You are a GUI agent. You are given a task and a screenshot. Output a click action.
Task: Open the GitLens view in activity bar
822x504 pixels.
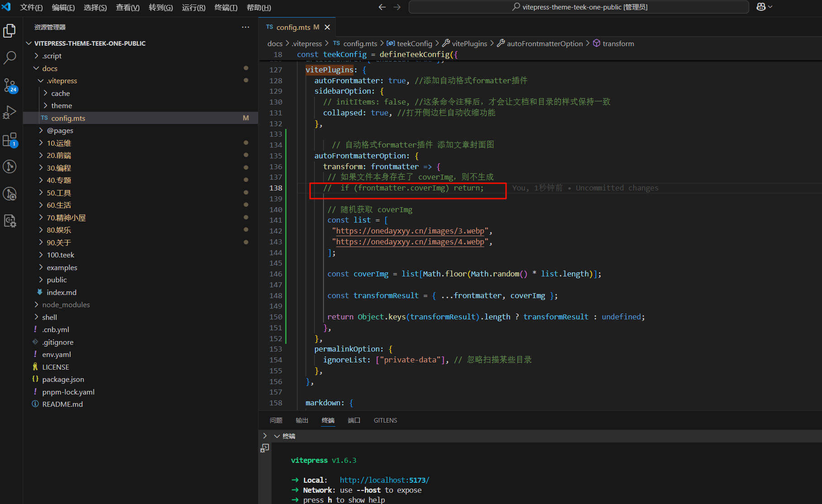click(x=10, y=166)
